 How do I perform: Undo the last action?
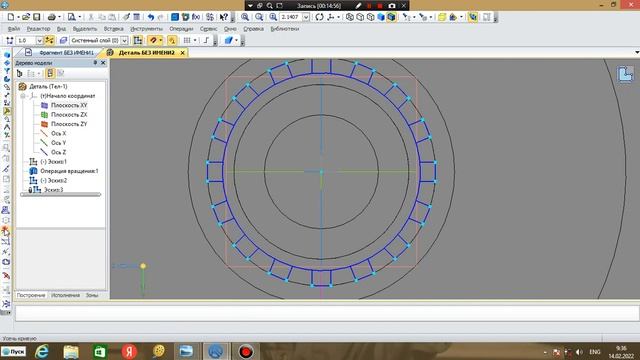(x=151, y=17)
